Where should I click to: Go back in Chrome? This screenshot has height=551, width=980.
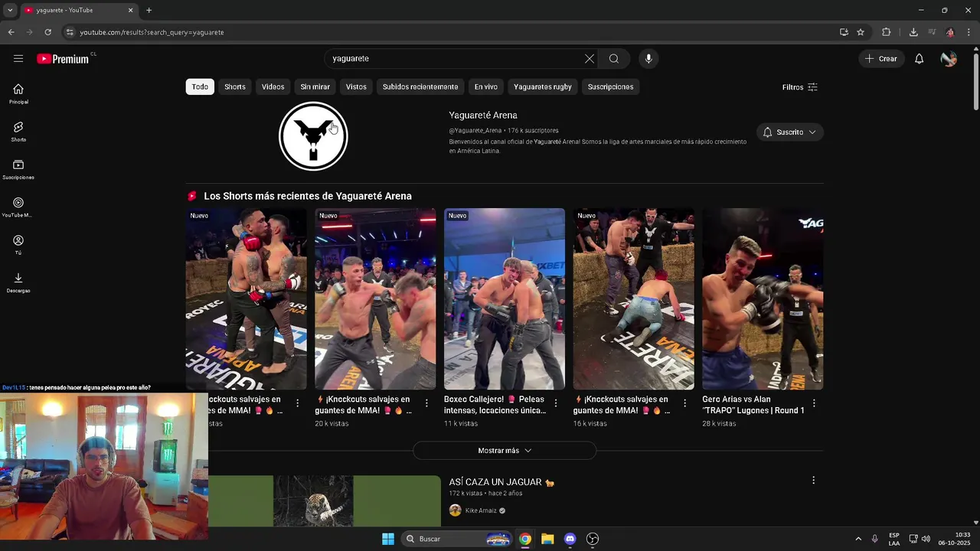tap(11, 32)
